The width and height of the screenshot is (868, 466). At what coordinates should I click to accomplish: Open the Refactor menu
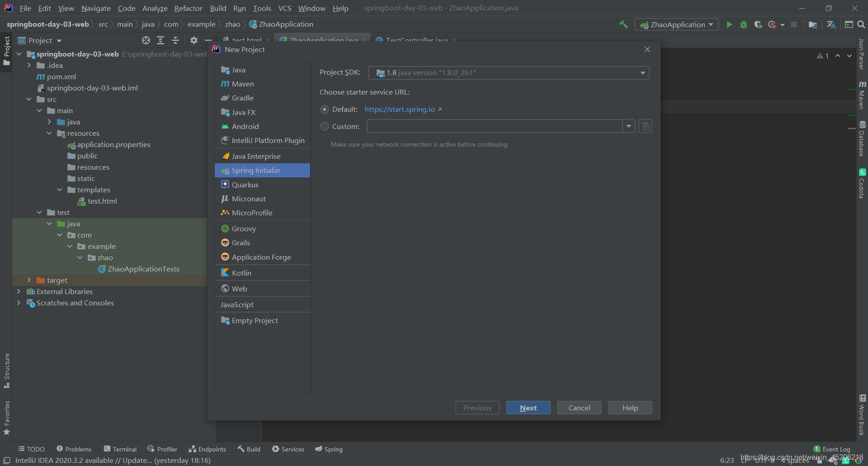[x=188, y=8]
